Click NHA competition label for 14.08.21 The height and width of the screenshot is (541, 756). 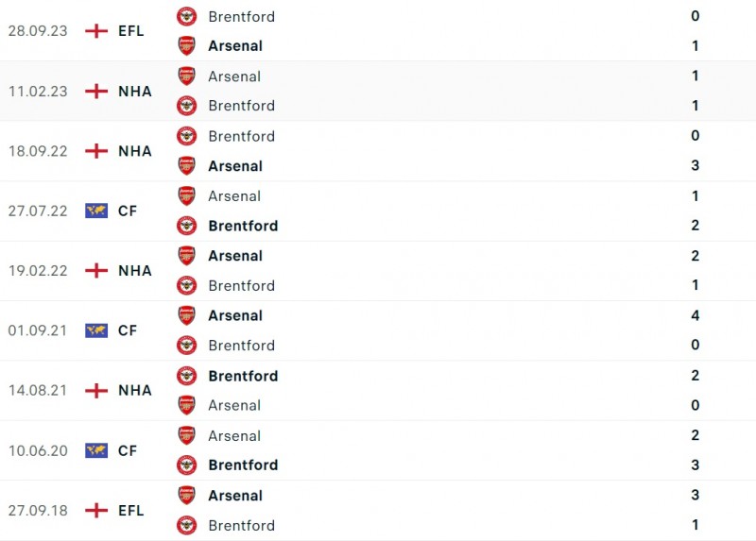click(x=135, y=390)
